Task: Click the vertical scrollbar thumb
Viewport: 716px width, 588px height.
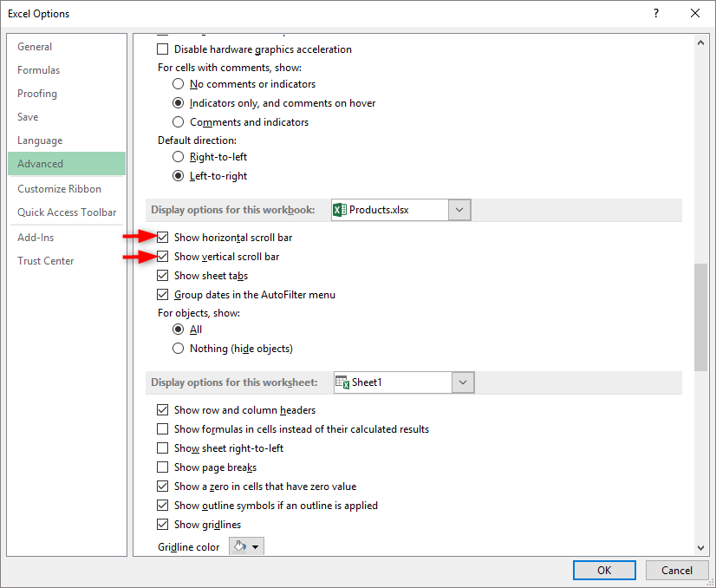Action: click(700, 317)
